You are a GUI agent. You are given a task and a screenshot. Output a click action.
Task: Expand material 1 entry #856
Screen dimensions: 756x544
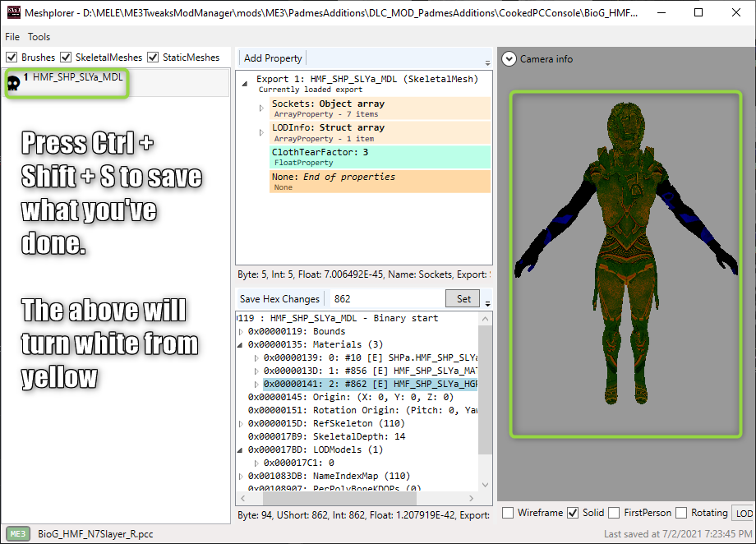(256, 371)
